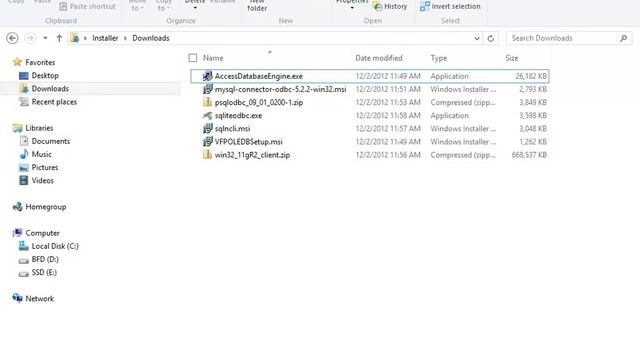The height and width of the screenshot is (360, 640).
Task: Select the sqliteodbc.exe feather icon
Action: [x=207, y=116]
